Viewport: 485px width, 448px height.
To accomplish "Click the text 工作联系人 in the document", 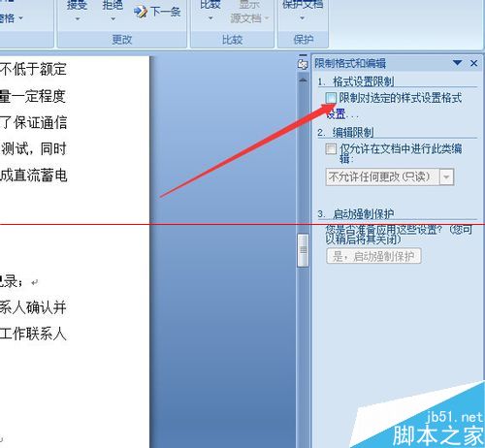I will 33,334.
